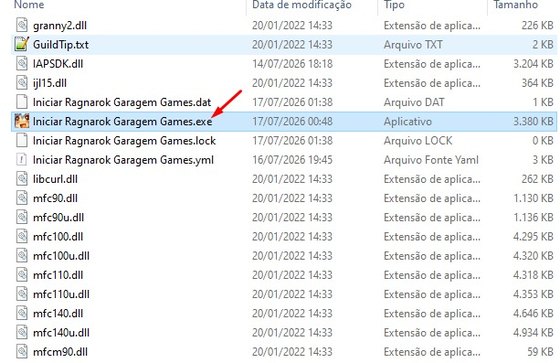560x363 pixels.
Task: Click date 16/07/2026 19:45 cell
Action: (x=292, y=160)
